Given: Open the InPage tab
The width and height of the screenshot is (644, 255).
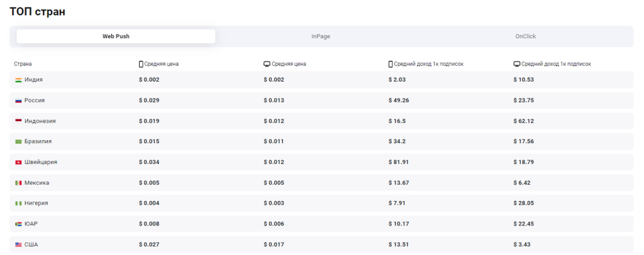Looking at the screenshot, I should tap(321, 36).
